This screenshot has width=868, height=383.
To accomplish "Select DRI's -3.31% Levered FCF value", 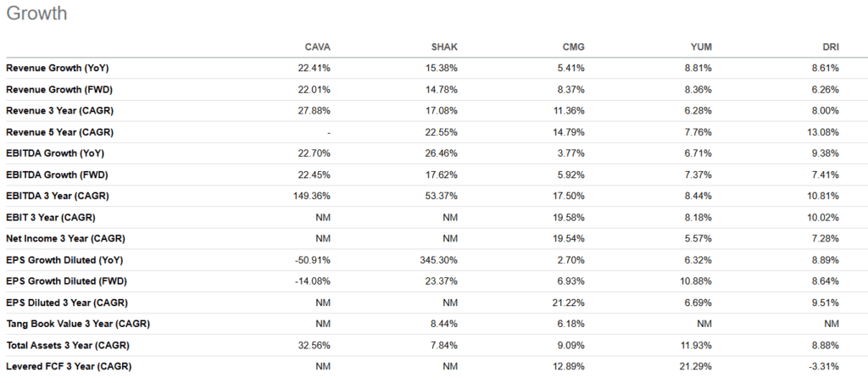I will click(x=826, y=366).
